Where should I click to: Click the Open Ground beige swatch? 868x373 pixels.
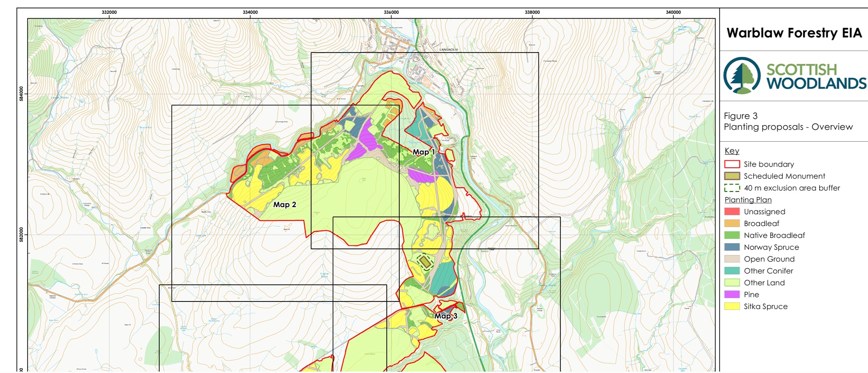coord(732,259)
